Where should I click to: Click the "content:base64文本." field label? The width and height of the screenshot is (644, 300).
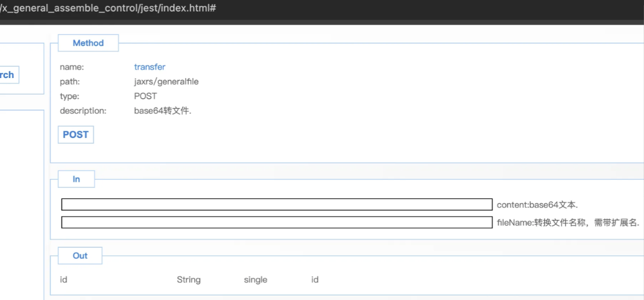click(x=537, y=205)
